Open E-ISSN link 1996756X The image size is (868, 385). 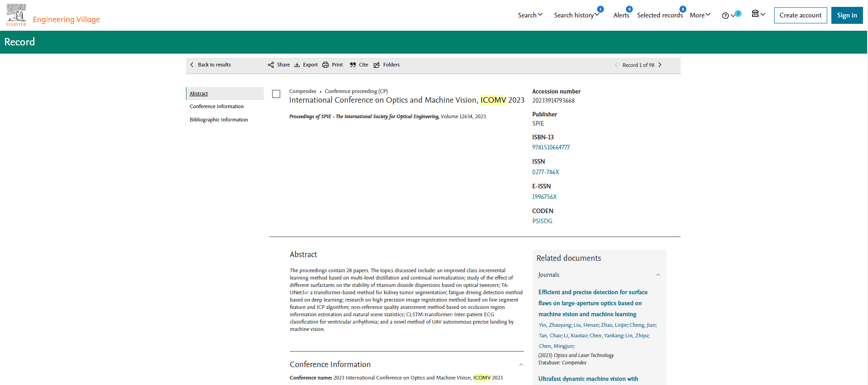tap(545, 197)
